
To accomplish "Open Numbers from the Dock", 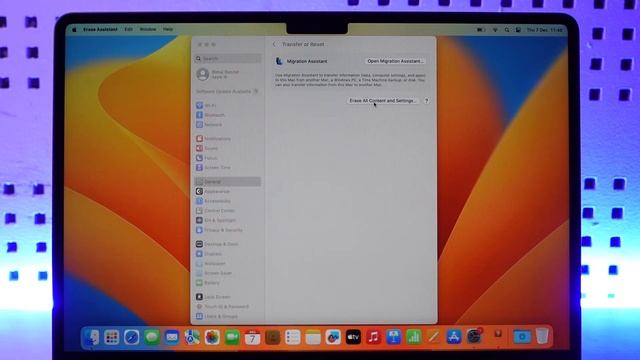I will [x=413, y=338].
